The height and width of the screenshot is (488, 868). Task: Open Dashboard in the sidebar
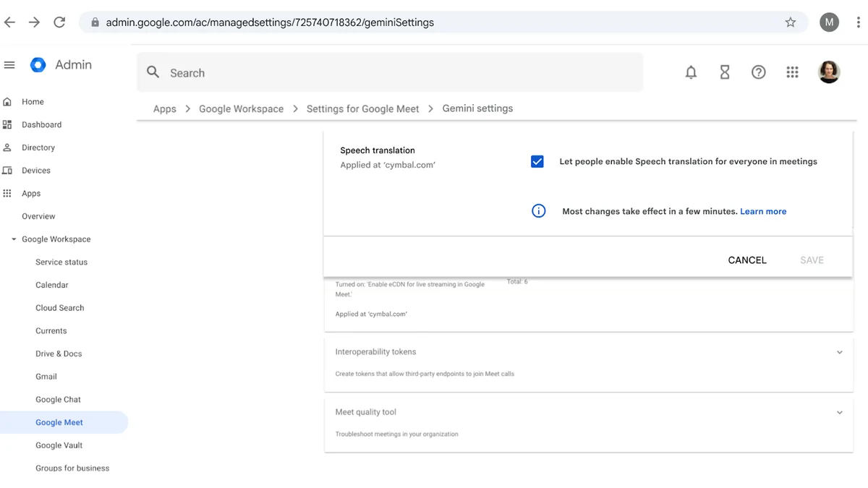[41, 124]
